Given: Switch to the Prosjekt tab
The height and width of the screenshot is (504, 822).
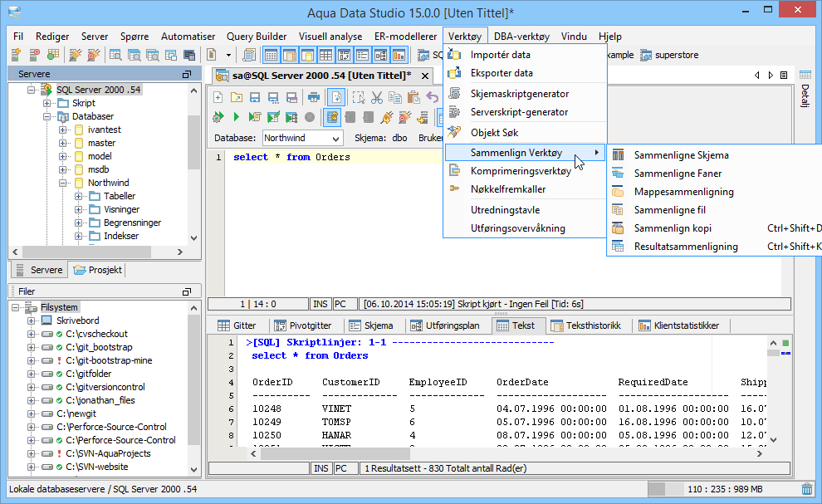Looking at the screenshot, I should pyautogui.click(x=97, y=270).
